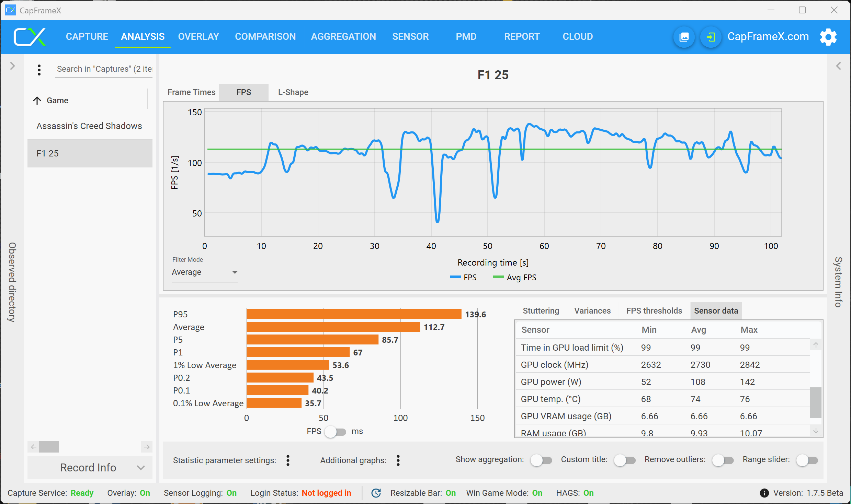Open Additional graphs three-dot menu
Image resolution: width=851 pixels, height=504 pixels.
point(398,460)
